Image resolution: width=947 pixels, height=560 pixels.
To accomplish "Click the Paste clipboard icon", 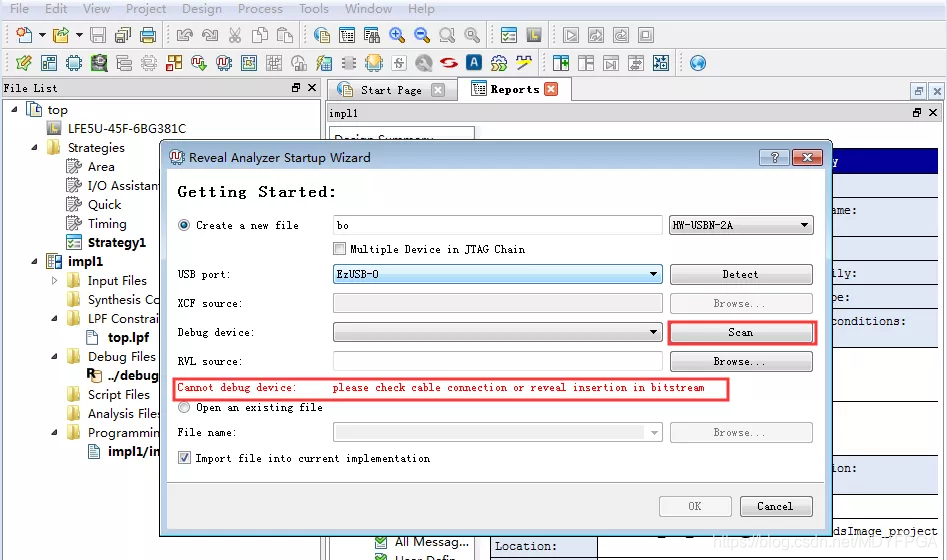I will 284,35.
